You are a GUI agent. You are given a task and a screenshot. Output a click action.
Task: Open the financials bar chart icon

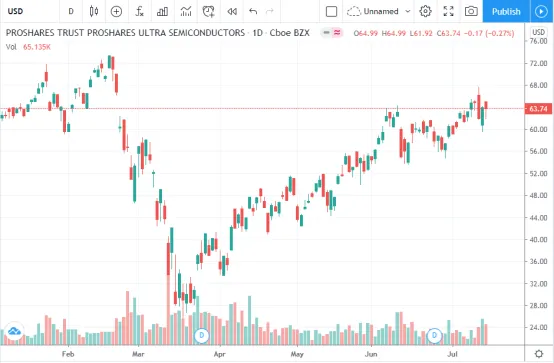coord(162,11)
